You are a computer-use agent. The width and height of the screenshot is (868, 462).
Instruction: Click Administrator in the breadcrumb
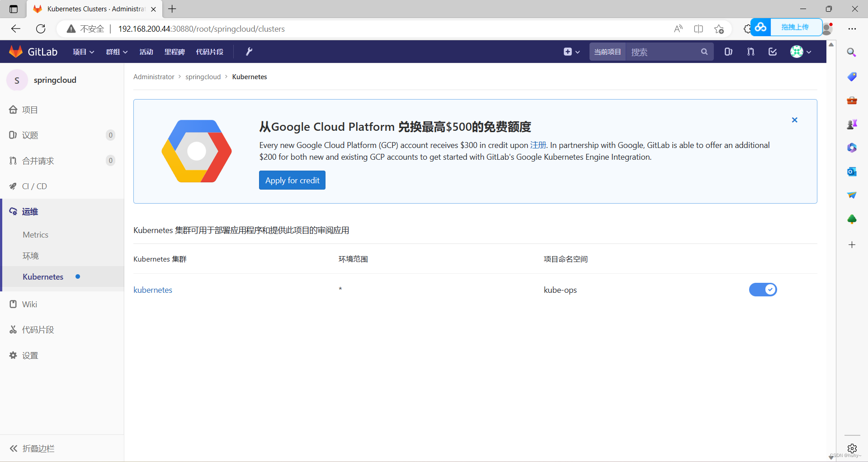pyautogui.click(x=154, y=77)
